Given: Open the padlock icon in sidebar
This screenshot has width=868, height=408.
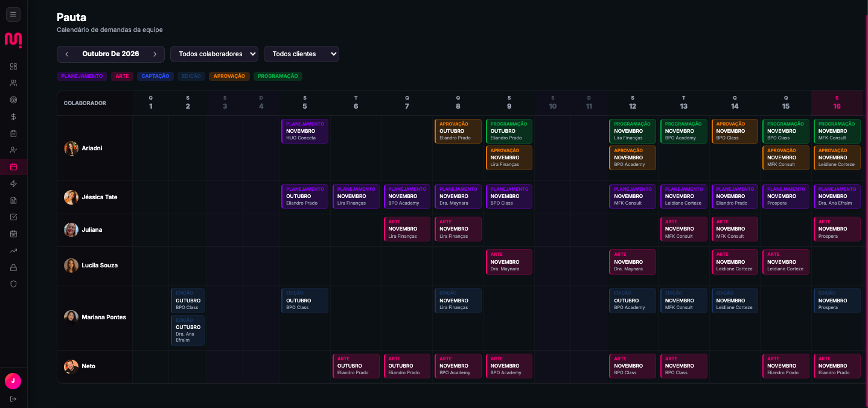Looking at the screenshot, I should pos(13,267).
